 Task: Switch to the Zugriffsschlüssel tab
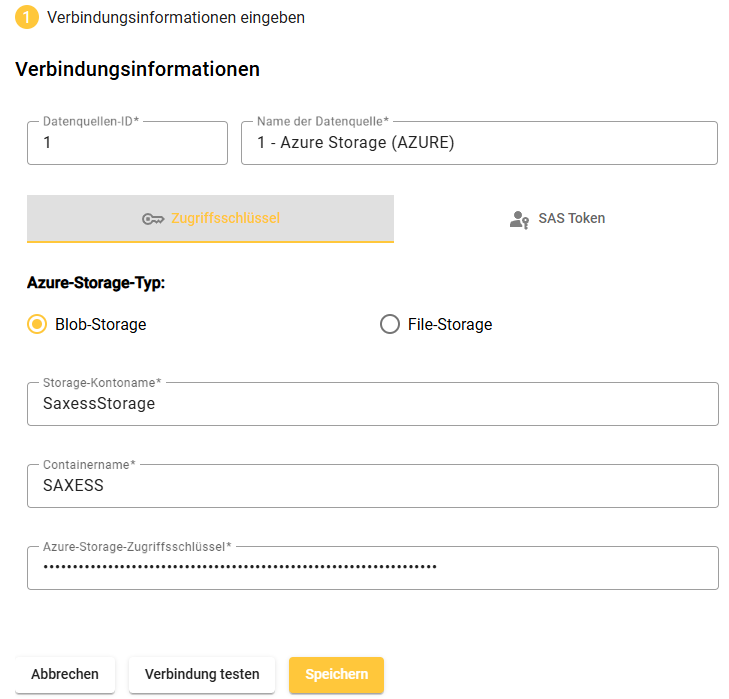tap(210, 219)
